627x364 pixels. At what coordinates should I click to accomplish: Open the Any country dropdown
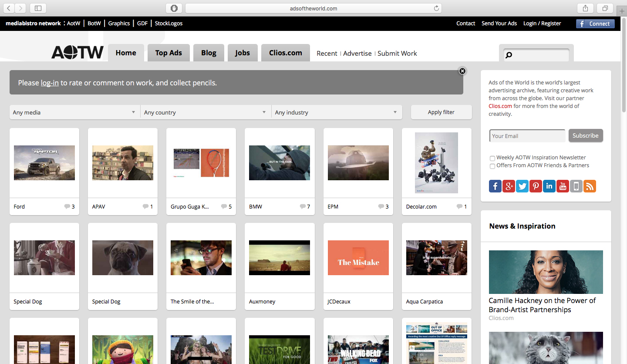(x=206, y=112)
